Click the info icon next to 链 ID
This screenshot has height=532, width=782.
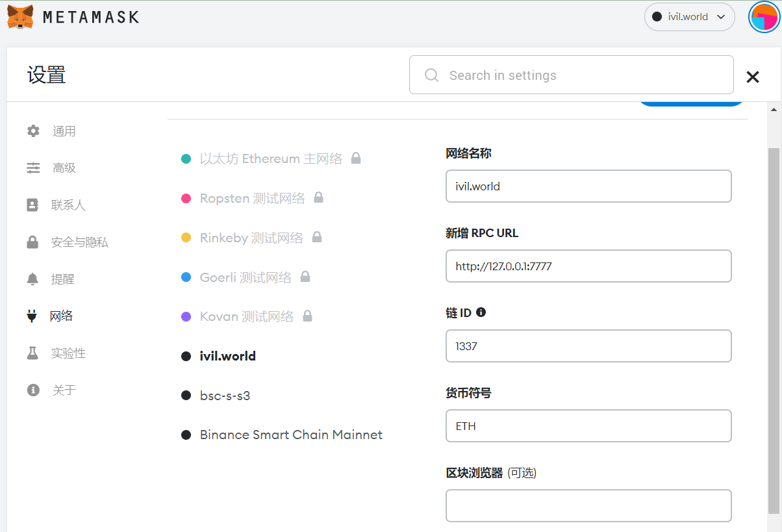481,312
